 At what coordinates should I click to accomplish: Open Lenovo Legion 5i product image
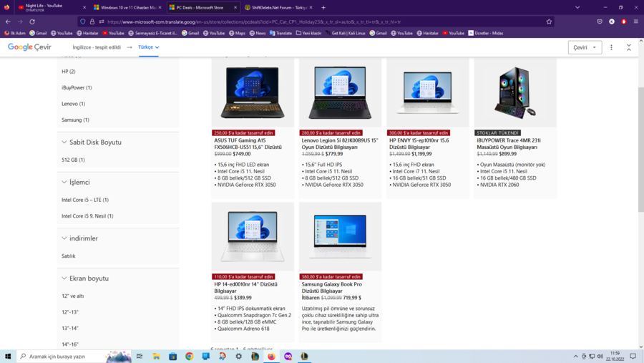click(340, 93)
